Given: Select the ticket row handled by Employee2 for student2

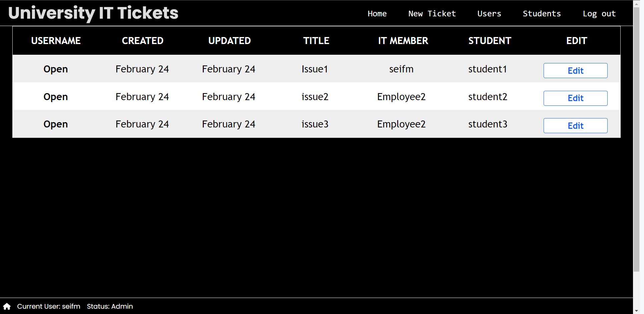Looking at the screenshot, I should (233, 96).
